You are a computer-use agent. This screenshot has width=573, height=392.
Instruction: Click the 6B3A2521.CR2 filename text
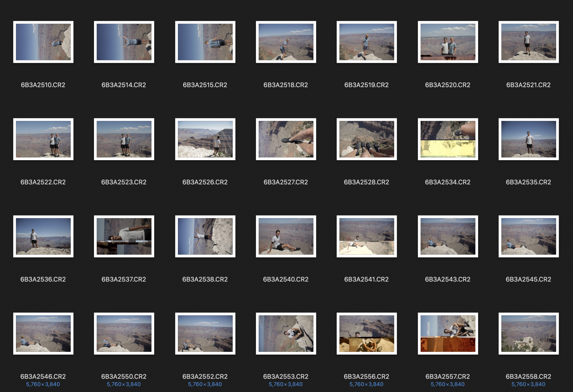click(x=528, y=85)
